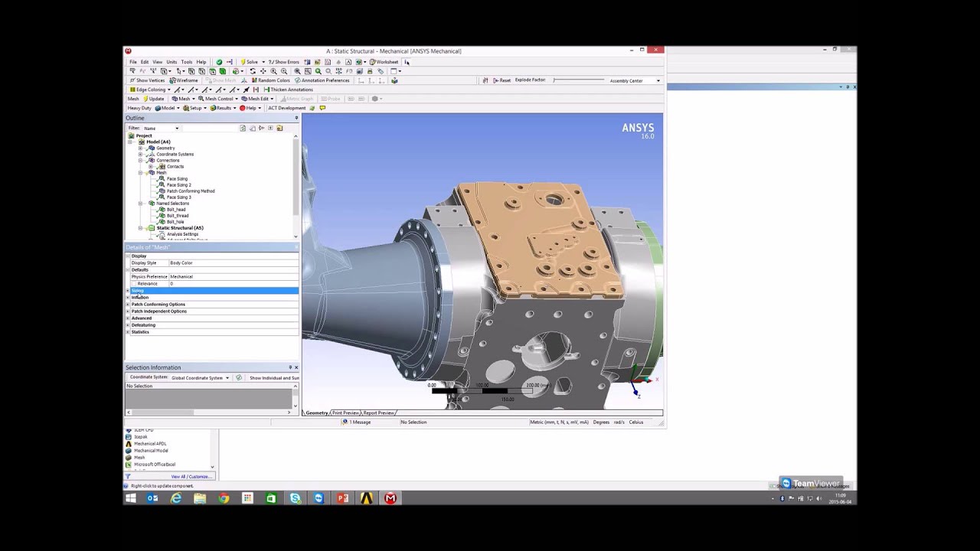Open the Units menu

[x=171, y=62]
